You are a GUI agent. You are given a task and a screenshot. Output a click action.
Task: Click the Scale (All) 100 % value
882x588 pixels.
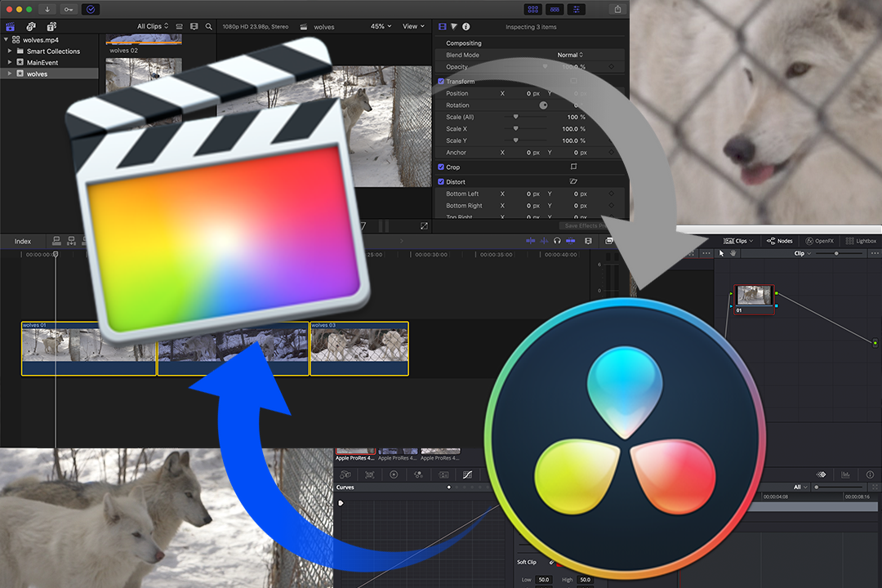(577, 117)
